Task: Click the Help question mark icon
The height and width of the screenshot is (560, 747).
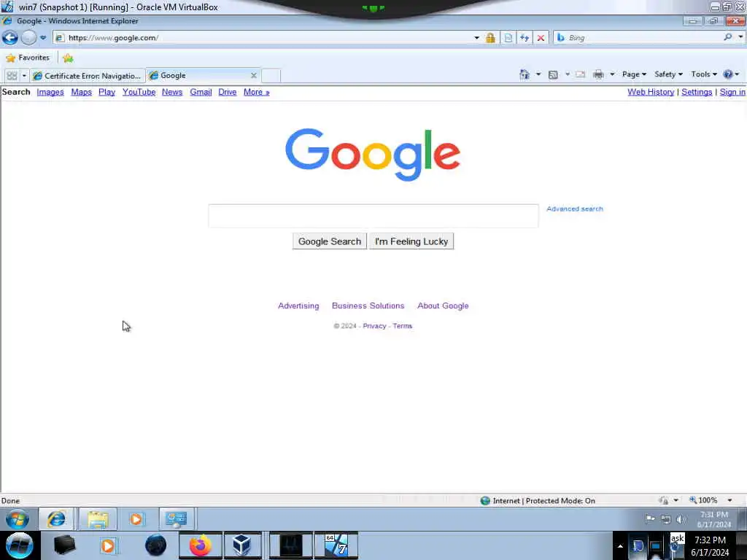Action: (x=728, y=74)
